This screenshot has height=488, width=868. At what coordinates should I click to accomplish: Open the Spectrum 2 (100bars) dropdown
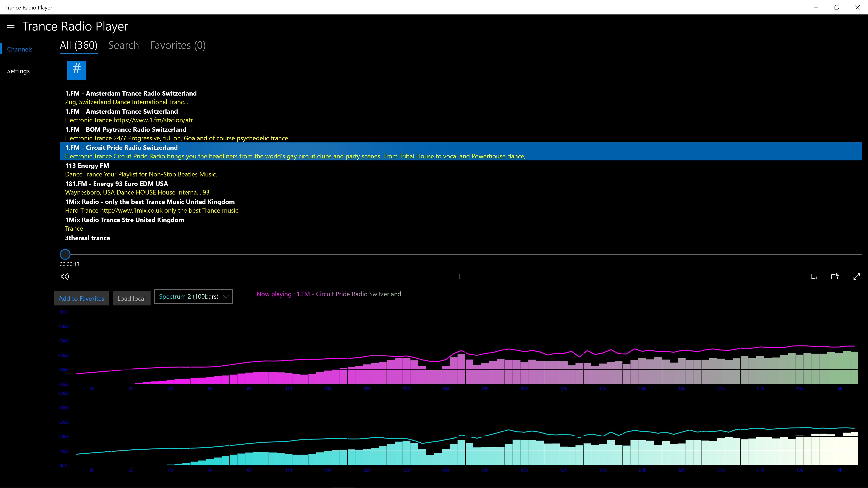pyautogui.click(x=193, y=296)
